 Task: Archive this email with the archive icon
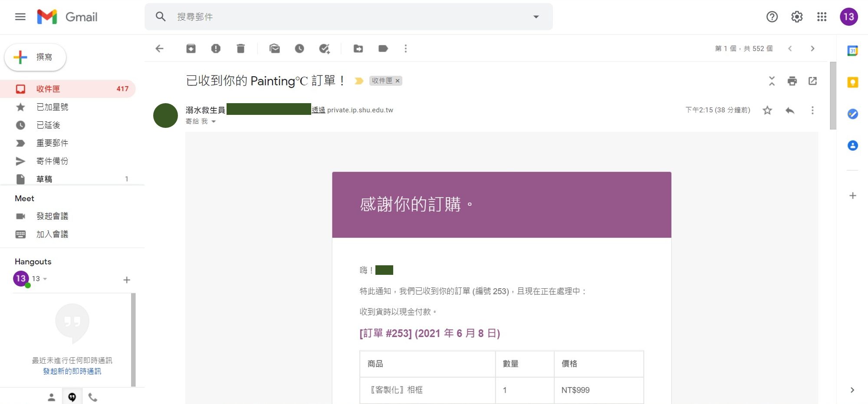point(191,49)
